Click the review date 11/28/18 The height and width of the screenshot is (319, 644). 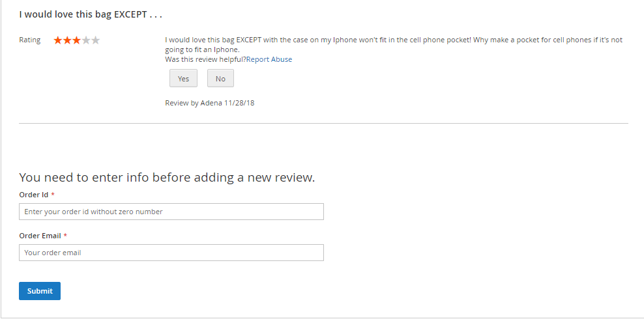coord(239,103)
